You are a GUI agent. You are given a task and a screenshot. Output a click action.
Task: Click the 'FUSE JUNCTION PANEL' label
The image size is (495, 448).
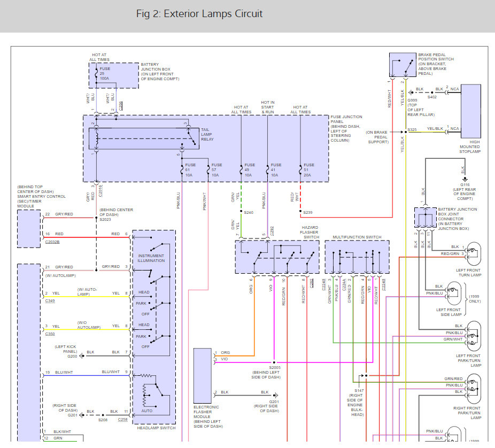pyautogui.click(x=346, y=119)
